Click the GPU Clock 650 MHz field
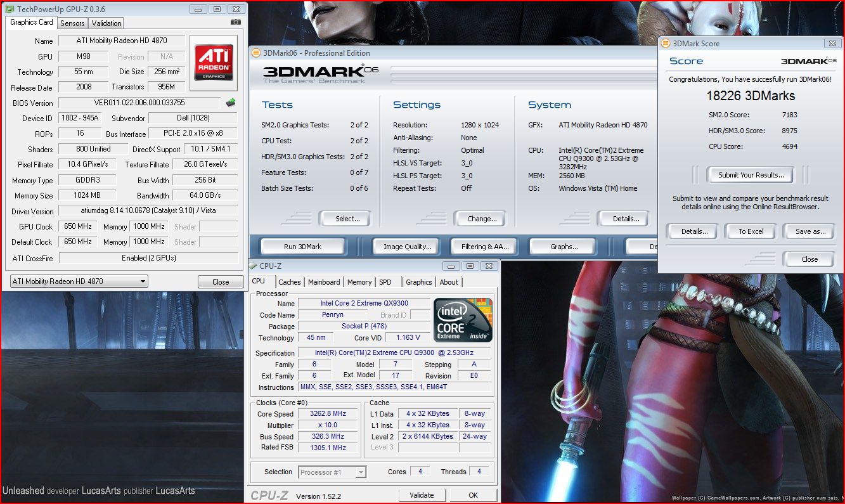 point(79,226)
